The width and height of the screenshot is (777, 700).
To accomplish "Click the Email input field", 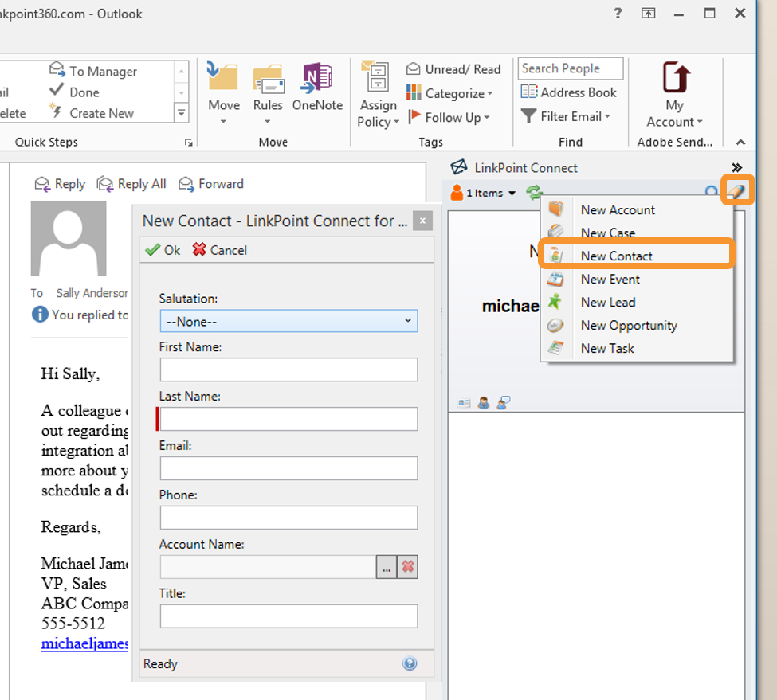I will pos(288,467).
